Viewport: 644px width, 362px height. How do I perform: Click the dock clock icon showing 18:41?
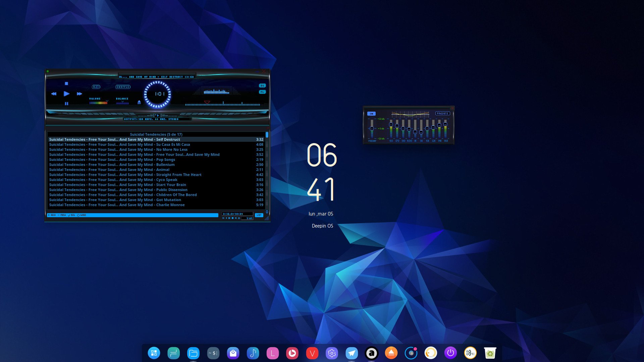click(470, 353)
